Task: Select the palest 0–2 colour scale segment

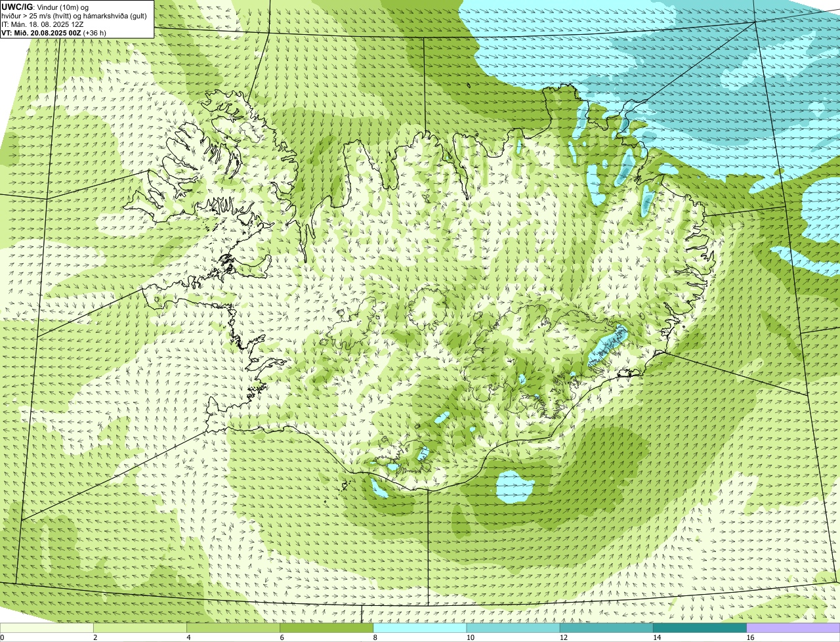Action: (47, 628)
